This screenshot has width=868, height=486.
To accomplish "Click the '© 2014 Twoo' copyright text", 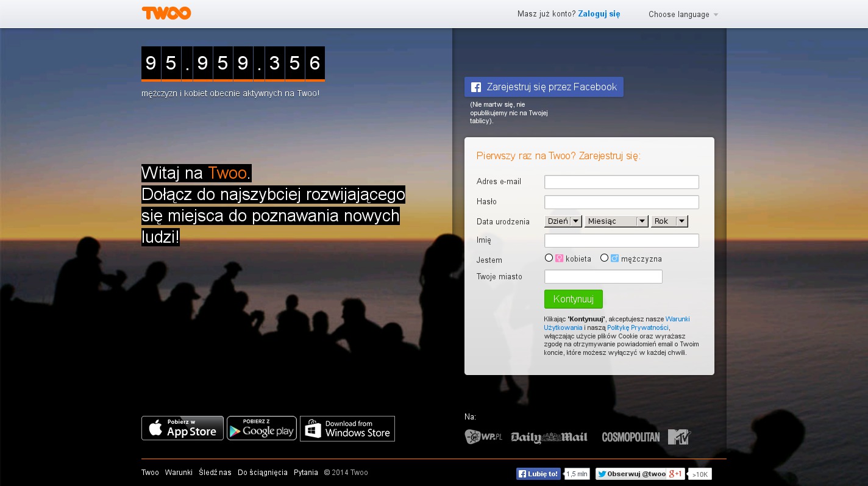I will [x=346, y=473].
